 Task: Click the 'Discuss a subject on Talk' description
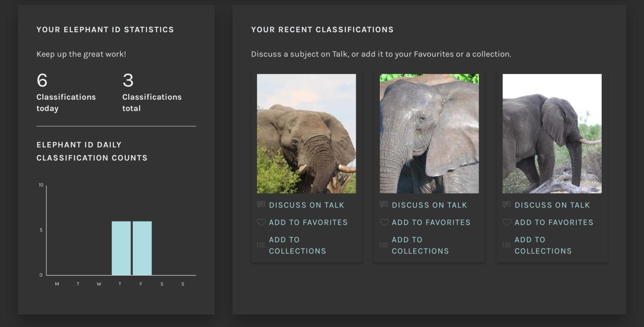pos(381,54)
